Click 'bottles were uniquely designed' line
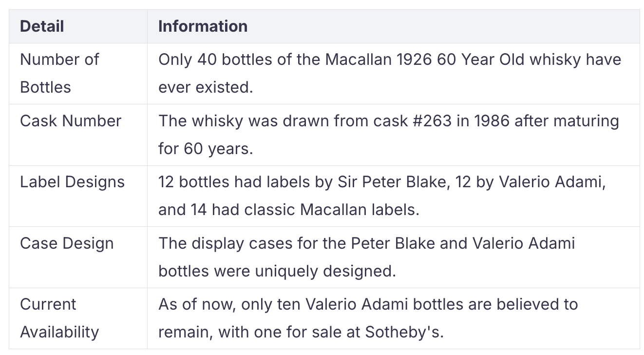644x355 pixels. coord(277,271)
